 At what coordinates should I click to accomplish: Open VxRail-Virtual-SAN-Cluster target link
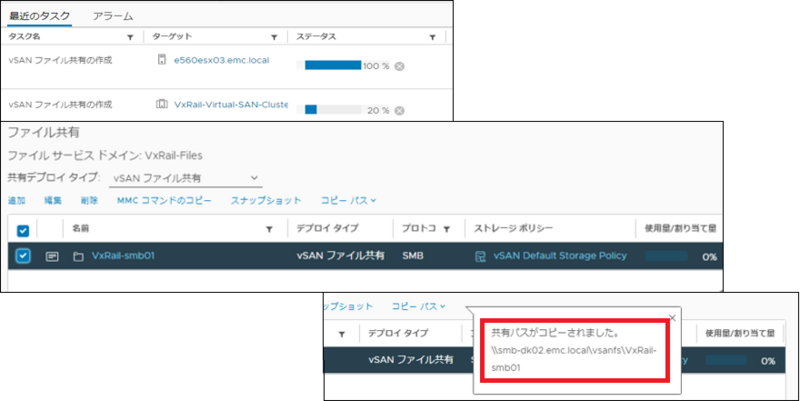pos(231,105)
